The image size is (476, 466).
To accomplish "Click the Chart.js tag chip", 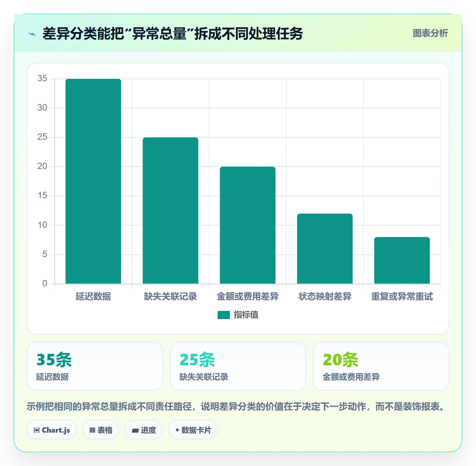I will [x=52, y=430].
